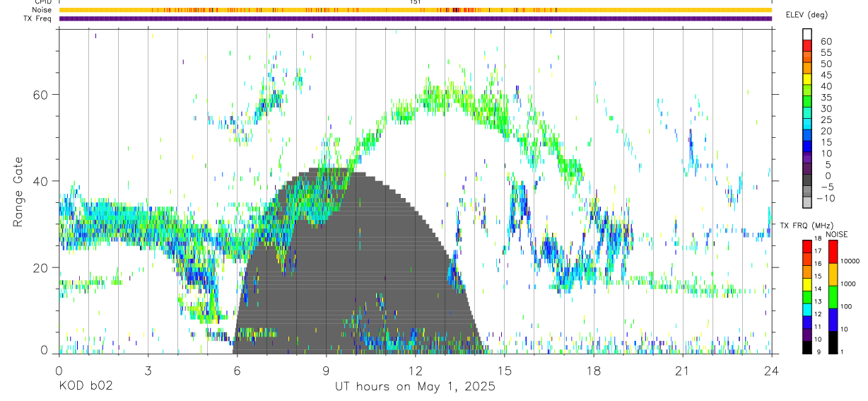The image size is (868, 401).
Task: Select the yellow swatch in the elevation colorbar
Action: click(807, 79)
